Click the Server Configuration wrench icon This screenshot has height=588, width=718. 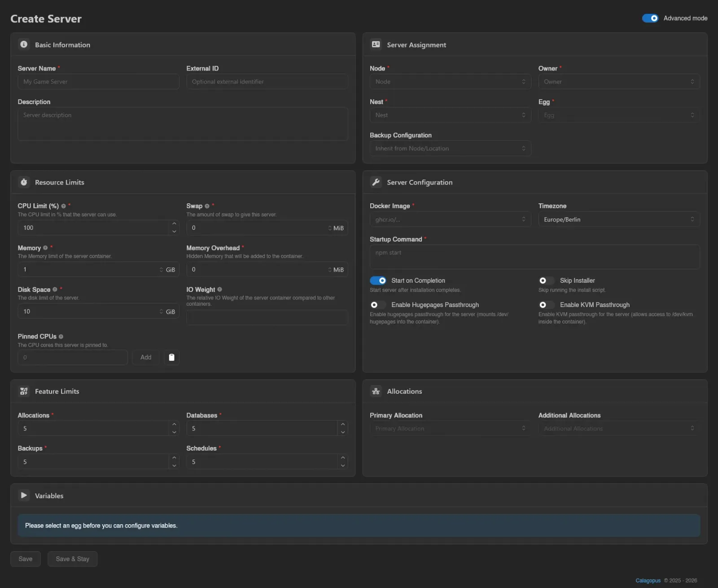click(376, 182)
